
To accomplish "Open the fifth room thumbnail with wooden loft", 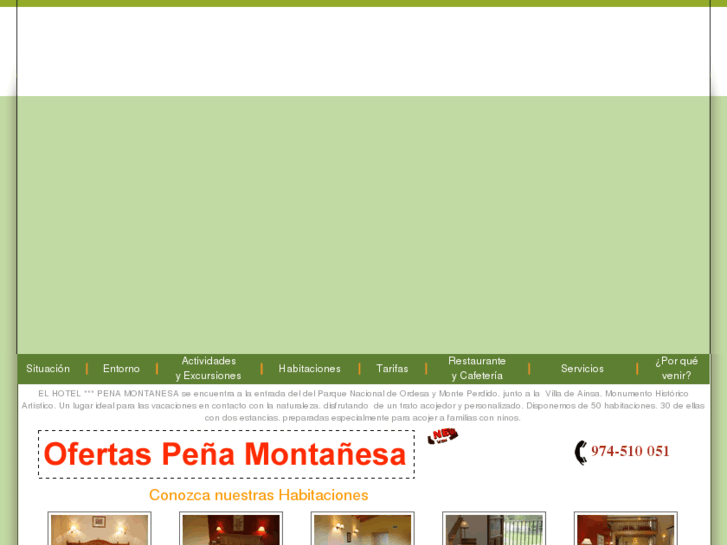I will [x=625, y=529].
